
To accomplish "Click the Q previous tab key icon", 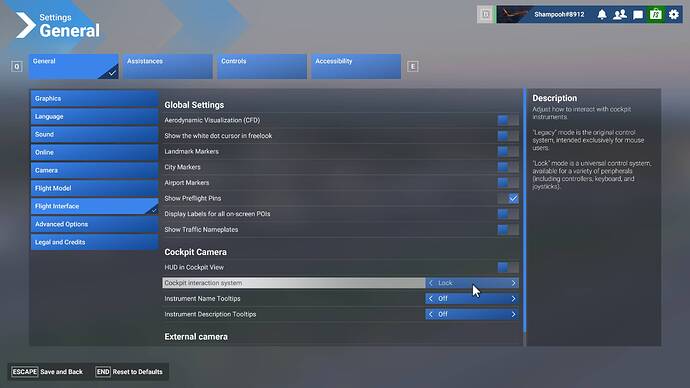I will click(17, 66).
